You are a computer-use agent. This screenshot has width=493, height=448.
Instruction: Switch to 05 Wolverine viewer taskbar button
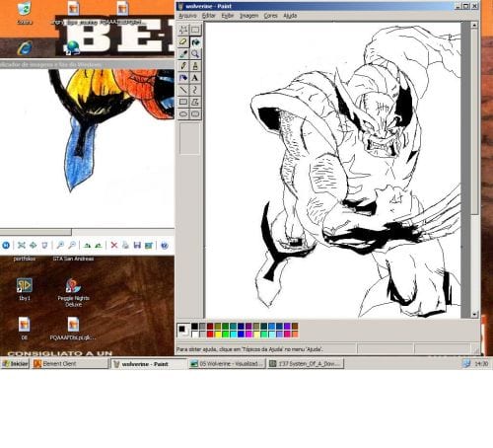click(228, 364)
